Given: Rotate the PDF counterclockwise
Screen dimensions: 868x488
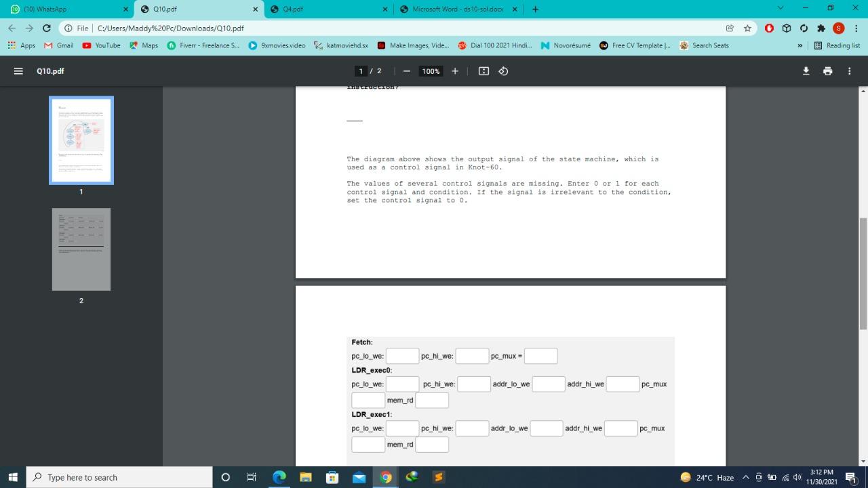Looking at the screenshot, I should [503, 71].
